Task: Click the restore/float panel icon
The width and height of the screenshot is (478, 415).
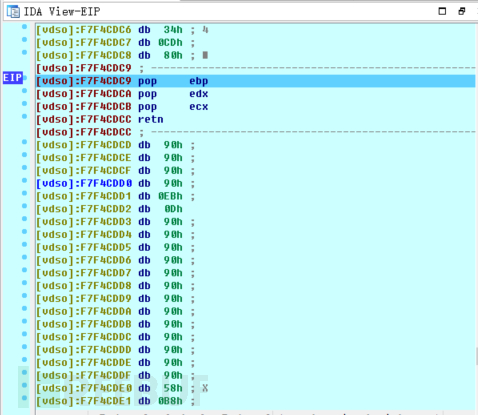Action: point(462,11)
